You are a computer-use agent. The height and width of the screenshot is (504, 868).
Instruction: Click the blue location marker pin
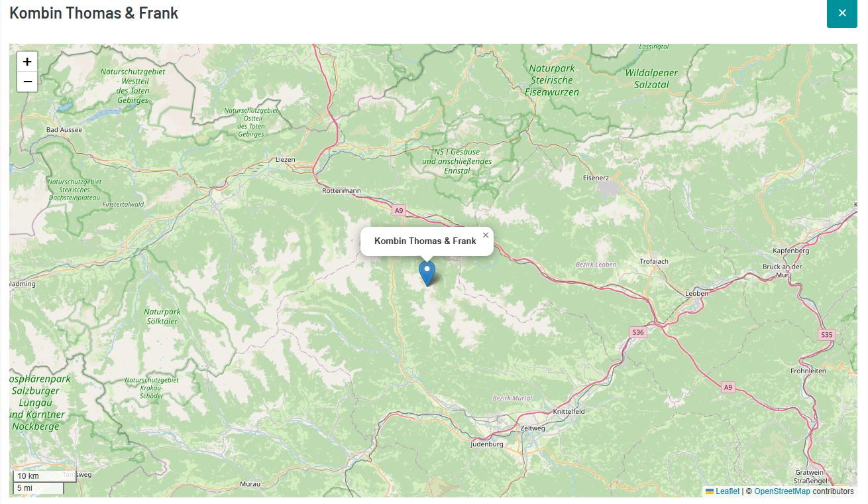(427, 273)
